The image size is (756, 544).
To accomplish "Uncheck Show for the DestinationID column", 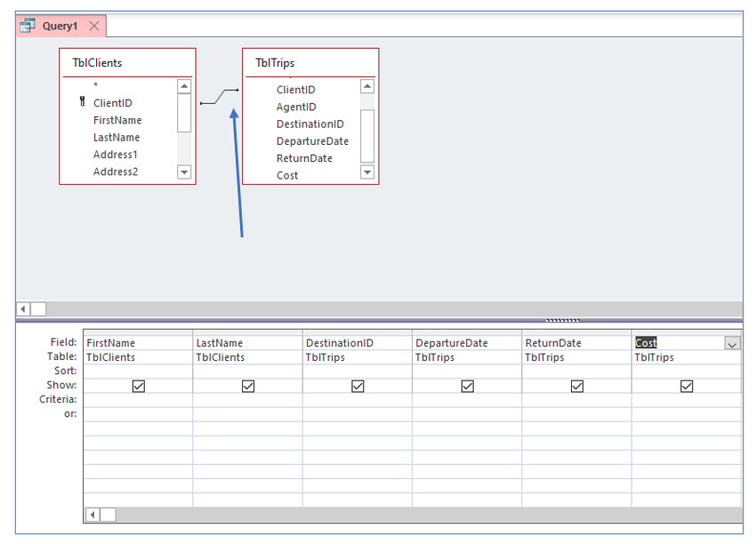I will coord(358,386).
